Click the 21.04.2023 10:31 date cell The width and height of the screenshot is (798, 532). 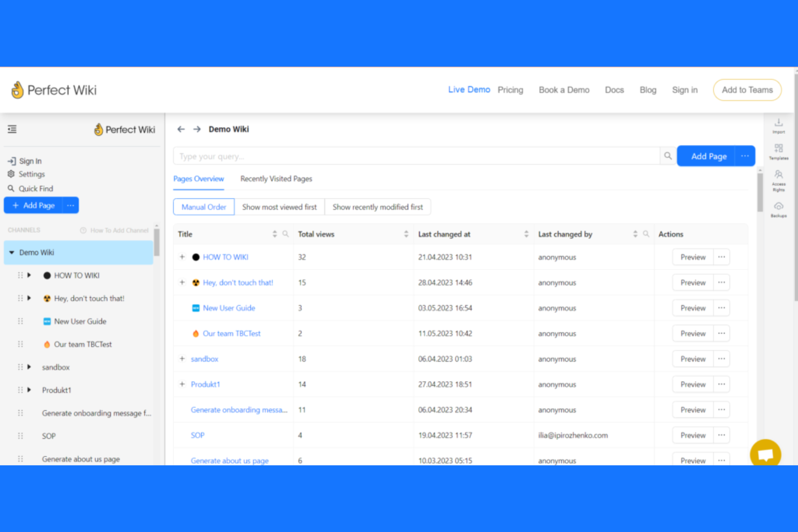(x=445, y=257)
